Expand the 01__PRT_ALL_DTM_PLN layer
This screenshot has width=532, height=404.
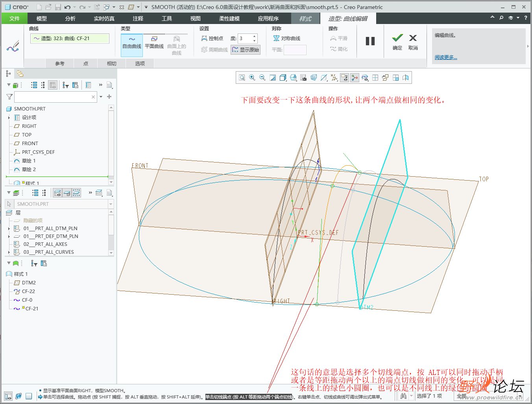tap(9, 229)
